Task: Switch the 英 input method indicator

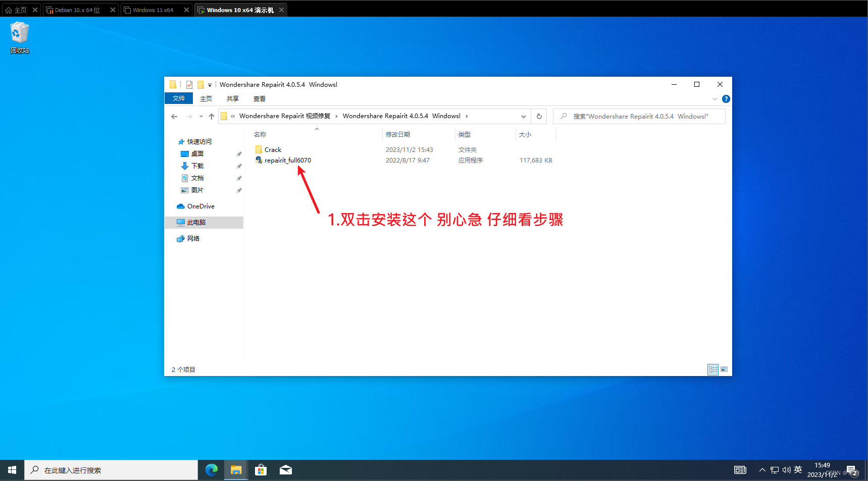Action: pyautogui.click(x=798, y=470)
